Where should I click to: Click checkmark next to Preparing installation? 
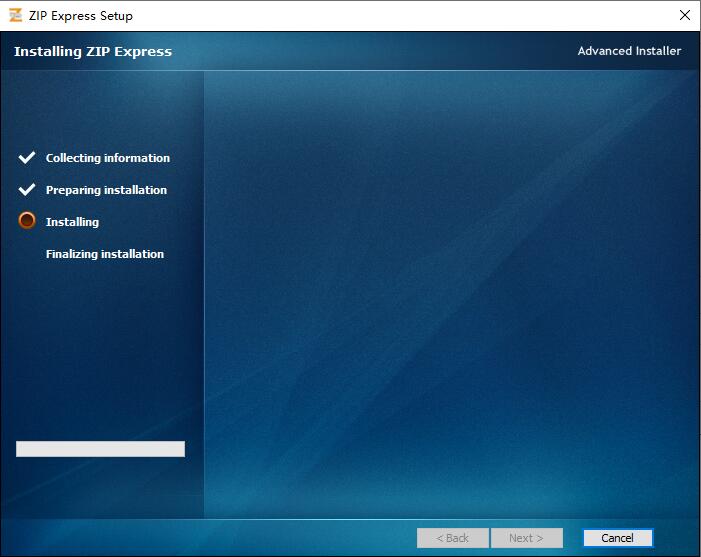click(27, 190)
